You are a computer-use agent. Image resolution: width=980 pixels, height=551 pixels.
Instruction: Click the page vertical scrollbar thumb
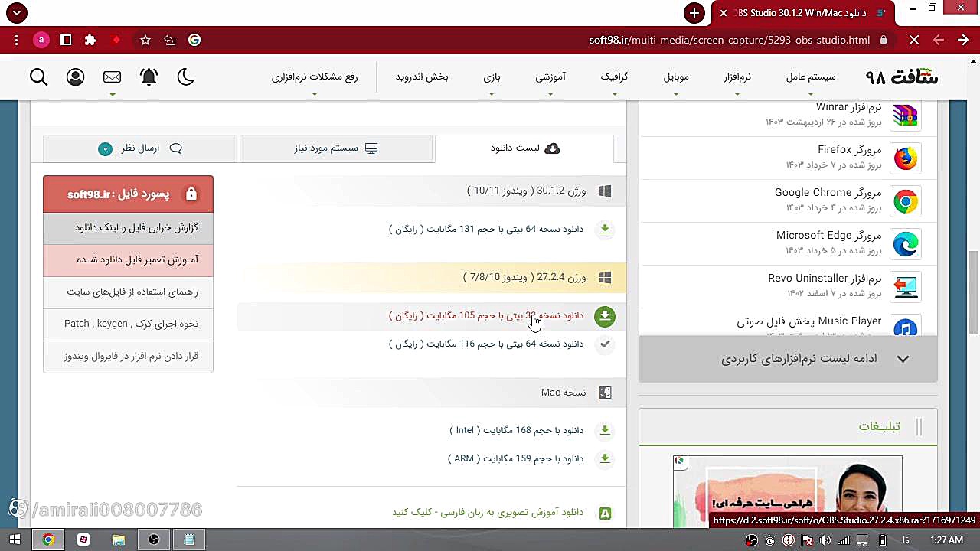point(973,292)
